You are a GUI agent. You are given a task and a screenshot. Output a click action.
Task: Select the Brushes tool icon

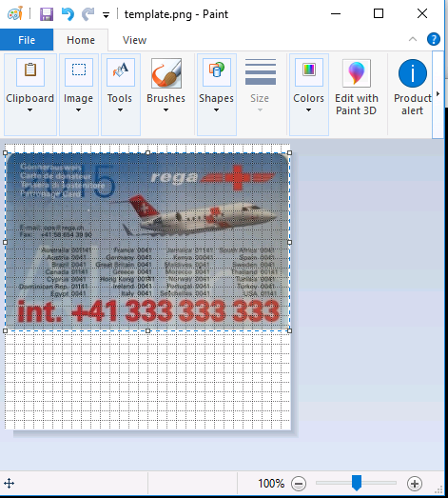166,73
